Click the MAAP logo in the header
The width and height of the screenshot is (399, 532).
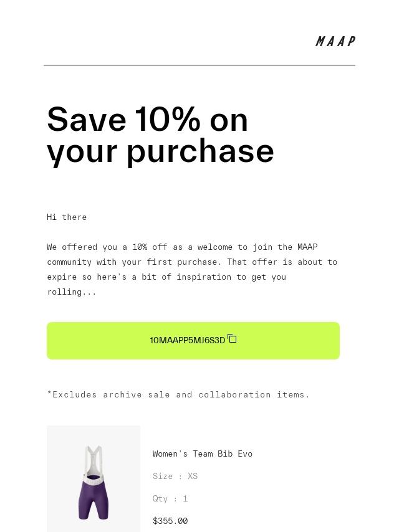tap(335, 42)
